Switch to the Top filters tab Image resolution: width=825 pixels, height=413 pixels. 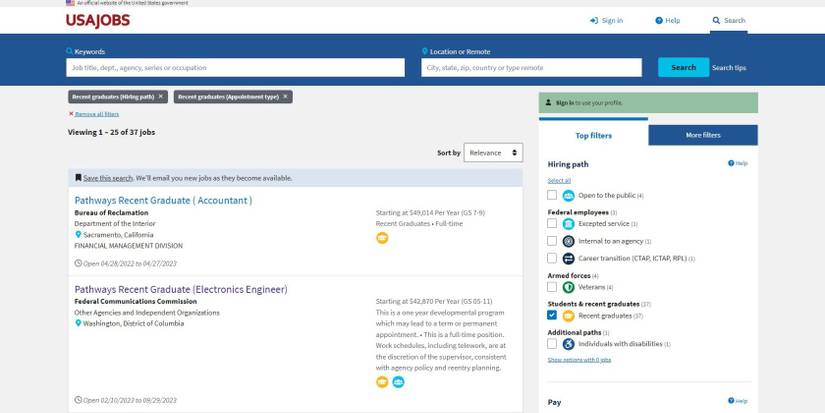coord(593,135)
